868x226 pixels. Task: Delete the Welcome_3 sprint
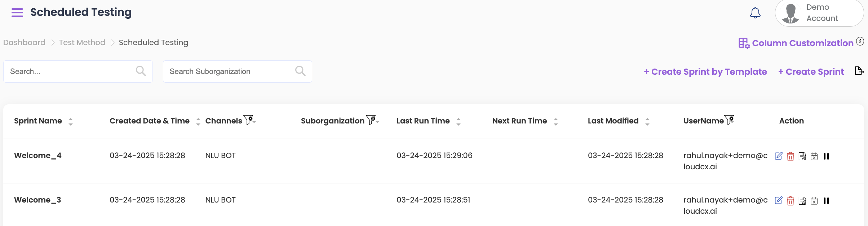790,201
